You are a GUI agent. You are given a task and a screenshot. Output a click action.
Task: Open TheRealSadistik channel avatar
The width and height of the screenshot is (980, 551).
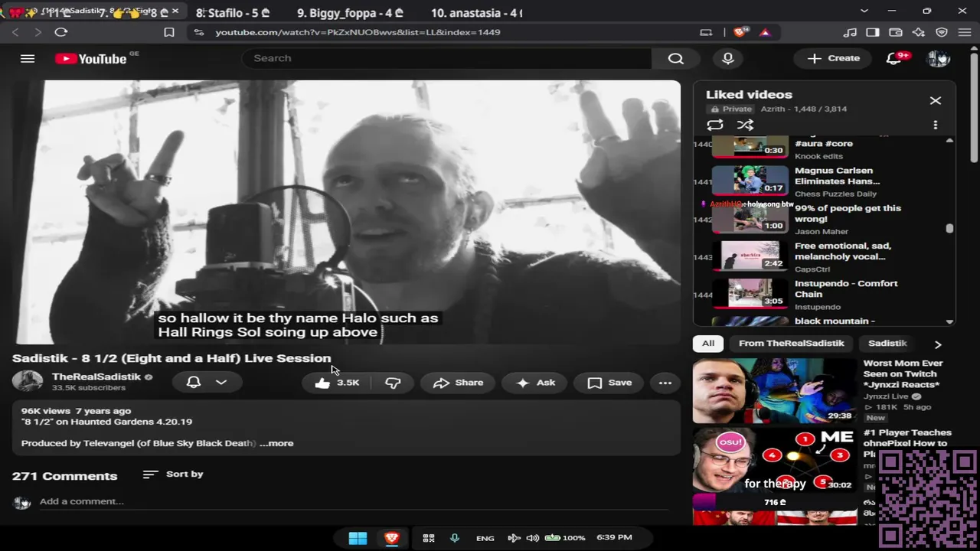[x=28, y=382]
